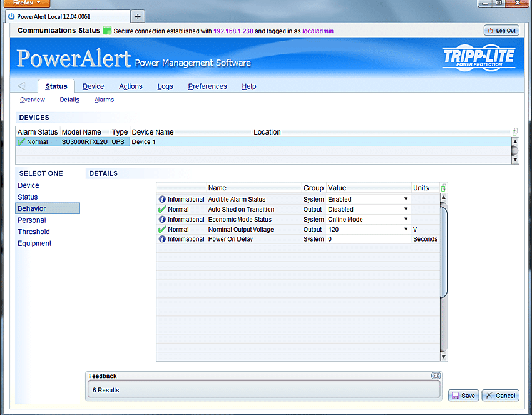Screen dimensions: 532x415
Task: Open the Nominal Output Voltage value dropdown
Action: coord(406,229)
